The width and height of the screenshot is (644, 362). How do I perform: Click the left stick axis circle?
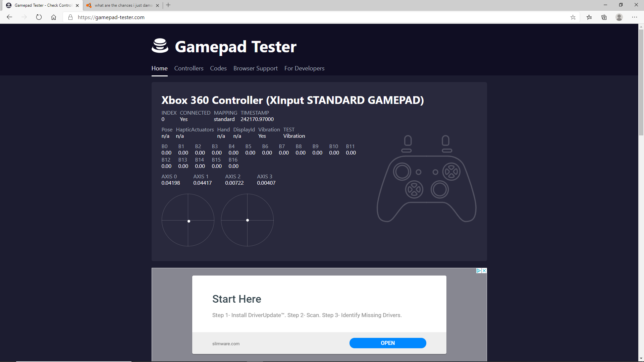pos(188,220)
